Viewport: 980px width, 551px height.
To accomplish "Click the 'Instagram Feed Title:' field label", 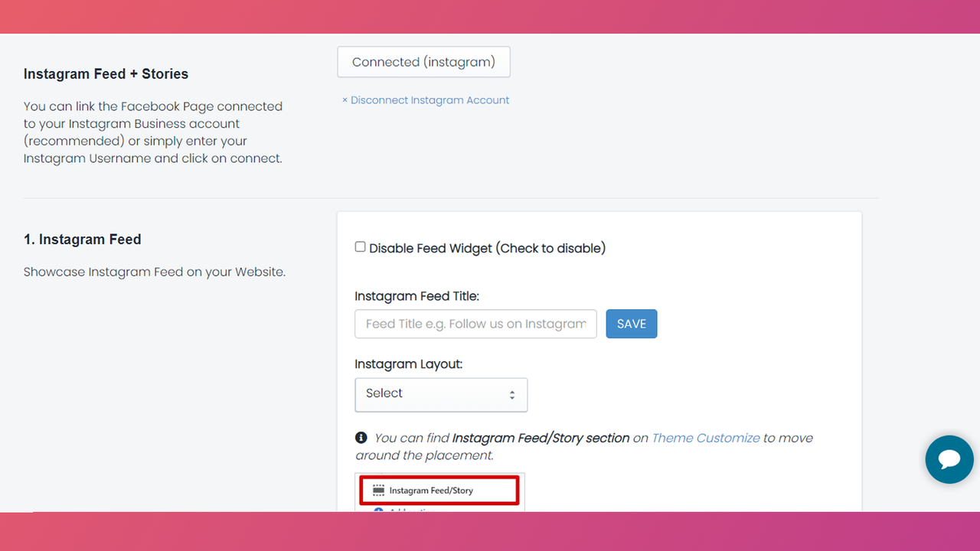I will [417, 296].
